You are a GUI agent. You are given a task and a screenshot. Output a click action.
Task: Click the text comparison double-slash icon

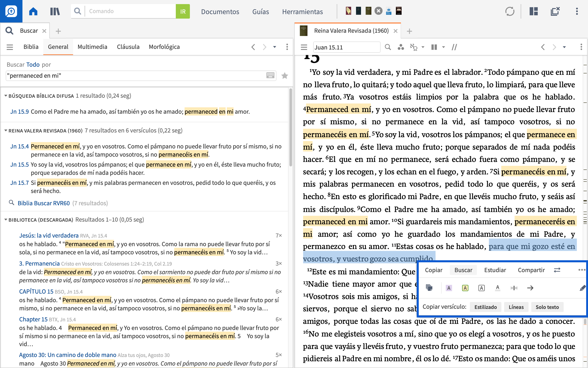(454, 47)
